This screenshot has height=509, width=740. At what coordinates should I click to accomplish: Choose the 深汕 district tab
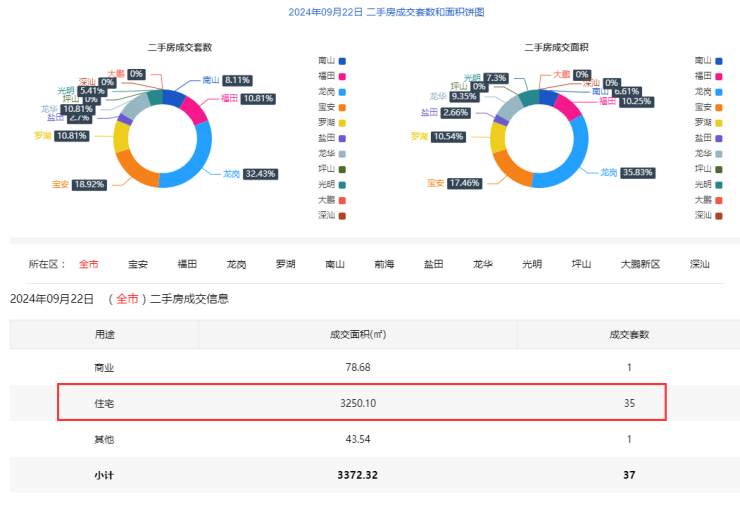tap(700, 264)
